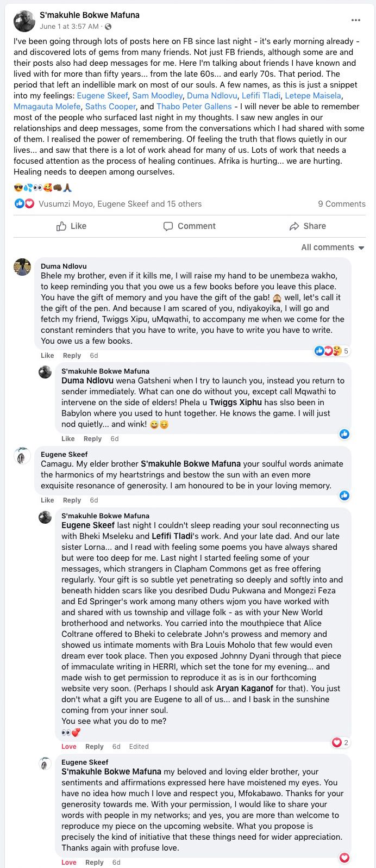Click the Share arrow icon
The width and height of the screenshot is (376, 868).
click(x=294, y=226)
